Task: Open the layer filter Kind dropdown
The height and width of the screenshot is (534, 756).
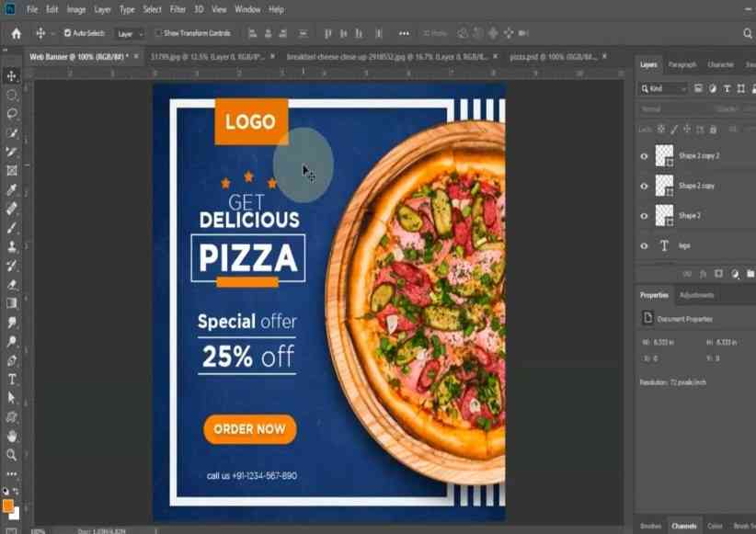Action: [663, 89]
